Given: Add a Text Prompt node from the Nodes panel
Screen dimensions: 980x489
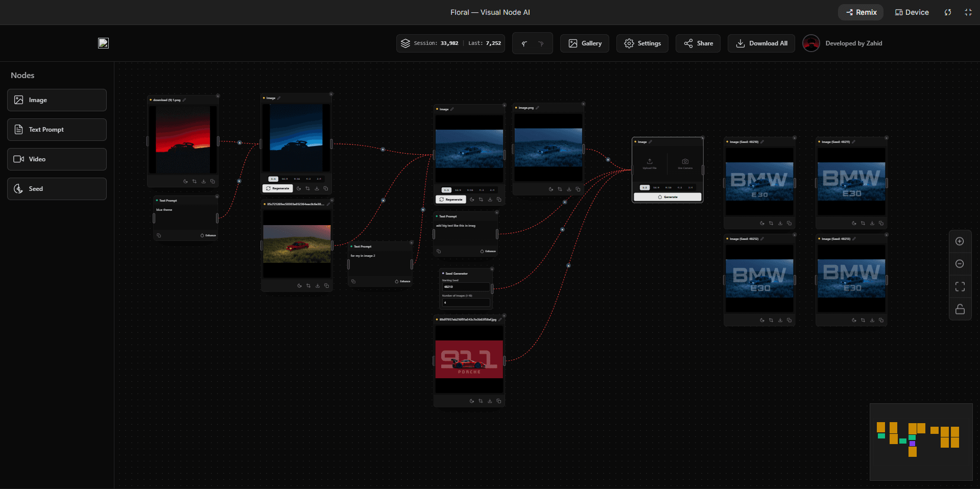Looking at the screenshot, I should tap(57, 130).
